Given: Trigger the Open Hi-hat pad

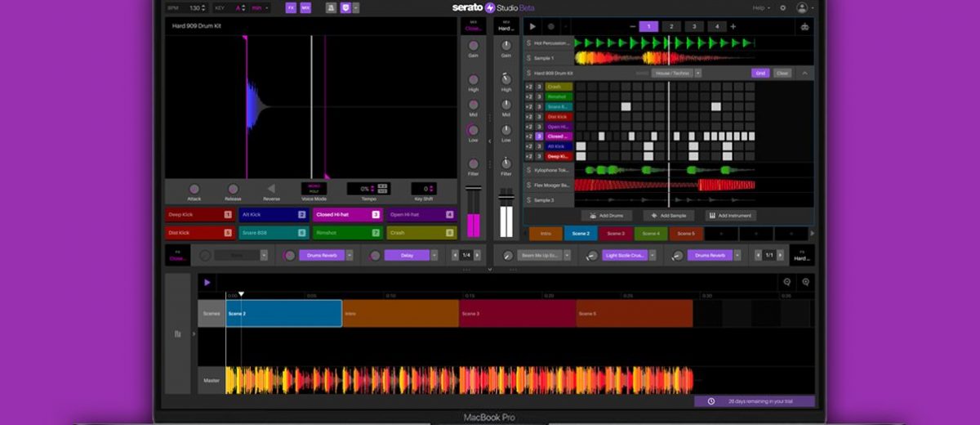Looking at the screenshot, I should tap(421, 215).
